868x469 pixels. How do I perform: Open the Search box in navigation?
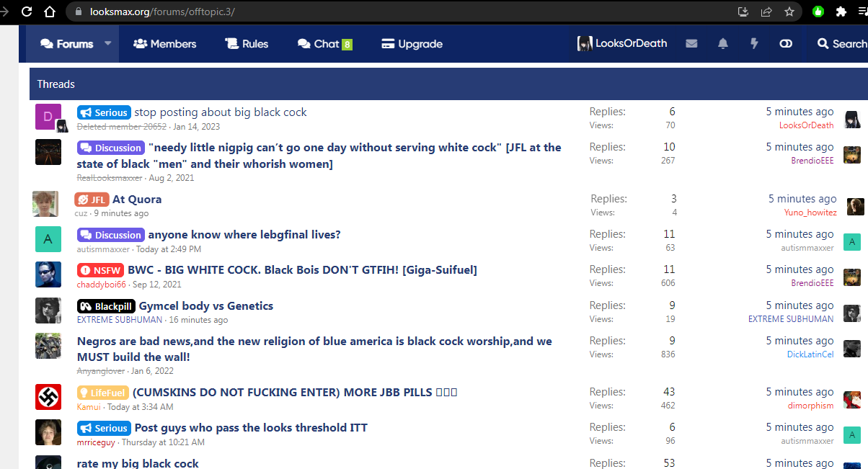pos(841,44)
